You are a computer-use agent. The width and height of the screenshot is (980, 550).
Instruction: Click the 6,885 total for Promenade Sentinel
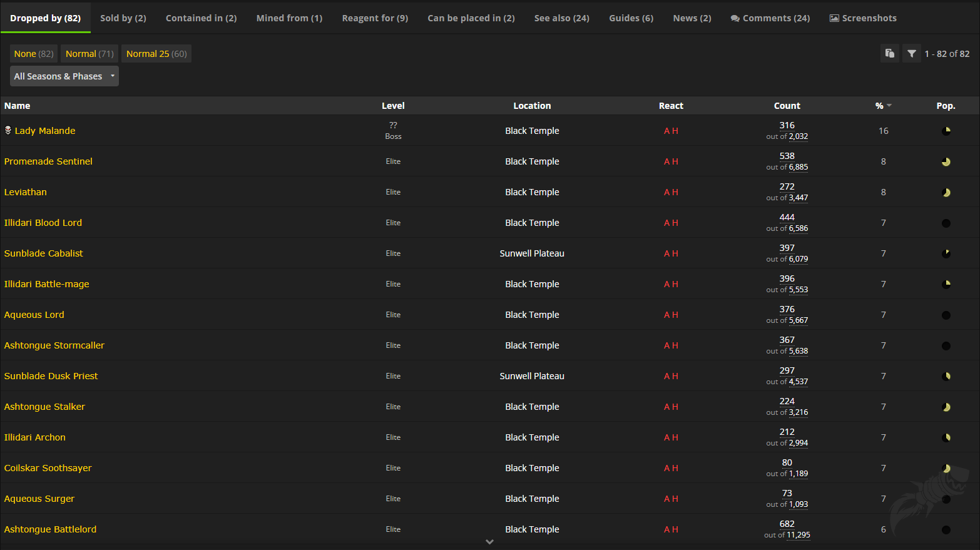(799, 167)
